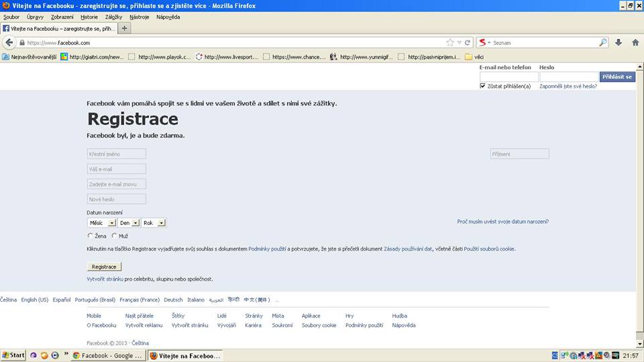644x362 pixels.
Task: Open the Zobrazení menu
Action: coord(62,17)
